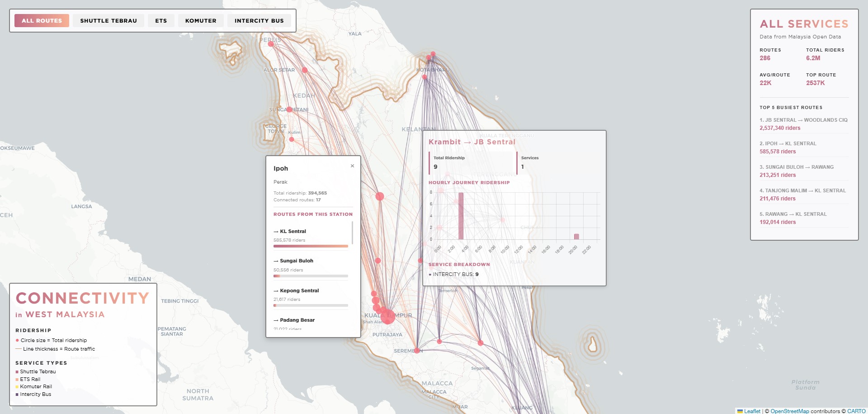
Task: Switch to the ETS tab
Action: [161, 20]
